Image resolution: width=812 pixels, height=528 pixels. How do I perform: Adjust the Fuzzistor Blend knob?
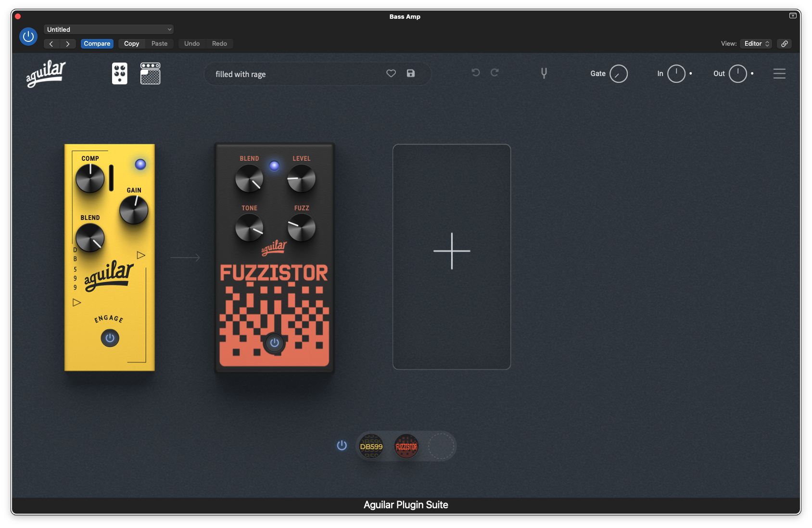click(249, 179)
